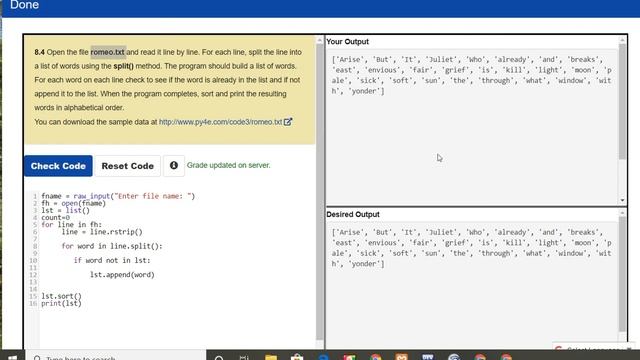
Task: Open the info icon beside Reset Code
Action: pyautogui.click(x=174, y=166)
